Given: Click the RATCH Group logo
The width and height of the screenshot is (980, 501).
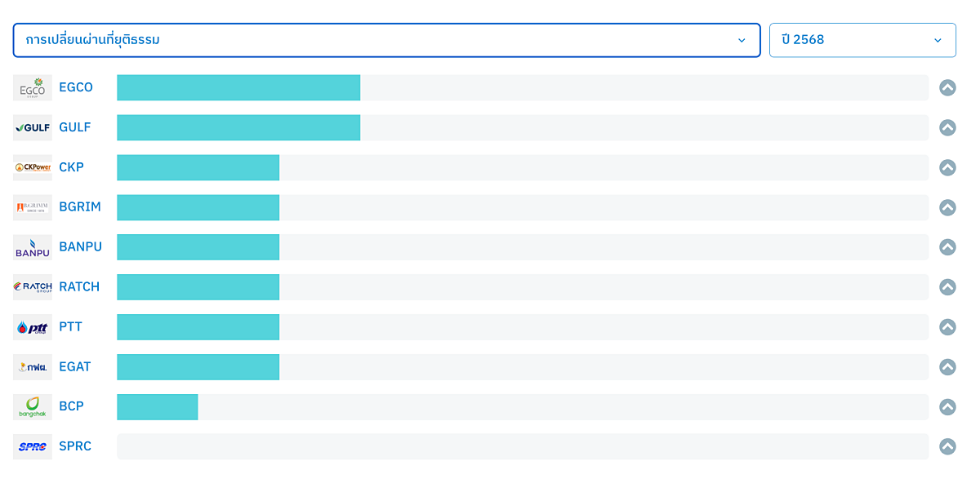Looking at the screenshot, I should point(33,287).
